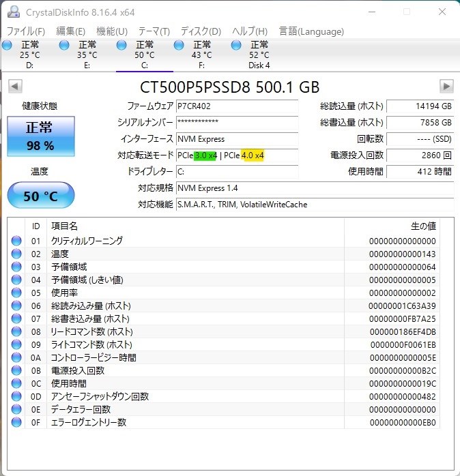The image size is (460, 476).
Task: Click status orb for row 0F エラーログエントリー数
Action: 16,422
